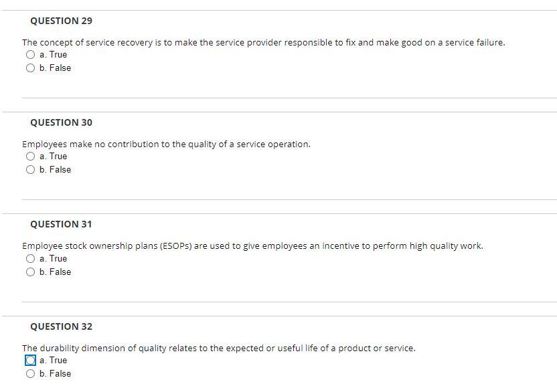Click the 'b. False' label under Question 31

55,271
